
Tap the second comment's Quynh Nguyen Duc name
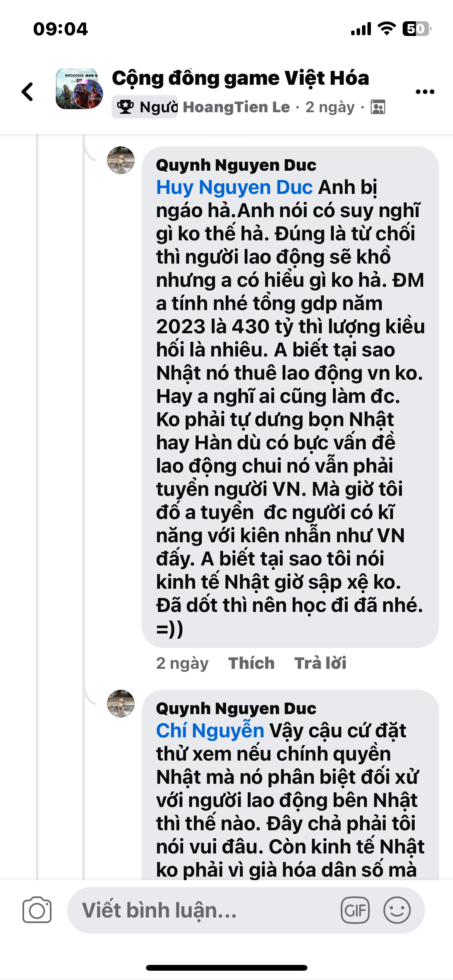point(236,709)
